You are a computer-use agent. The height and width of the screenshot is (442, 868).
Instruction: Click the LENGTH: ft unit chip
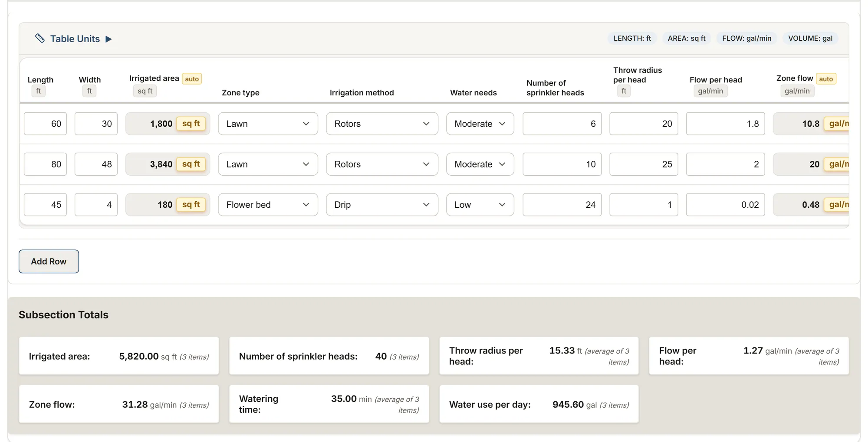point(632,38)
